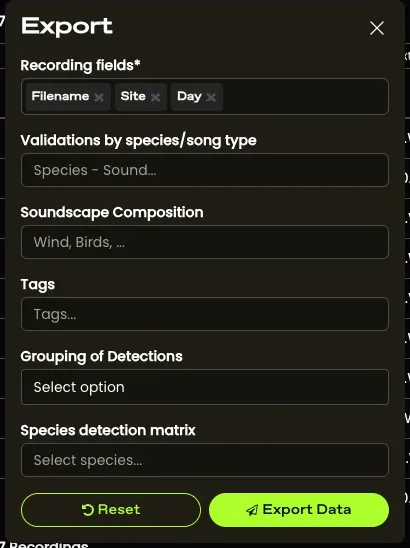410x548 pixels.
Task: Remove the Day chip via its x icon
Action: coord(211,97)
